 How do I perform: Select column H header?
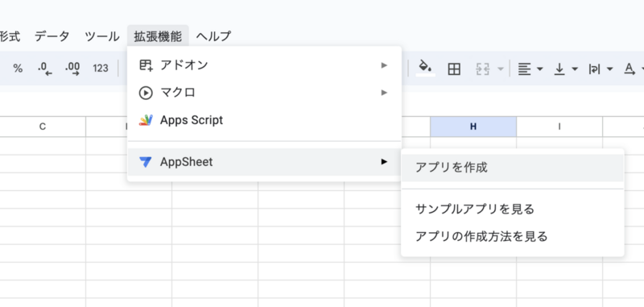473,127
